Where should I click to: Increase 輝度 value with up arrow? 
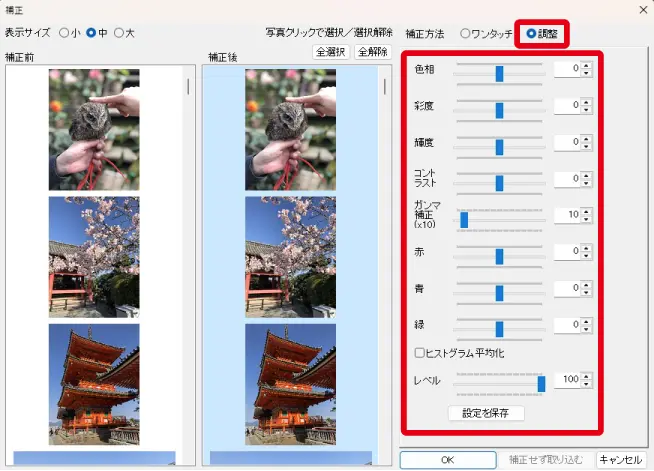point(587,139)
